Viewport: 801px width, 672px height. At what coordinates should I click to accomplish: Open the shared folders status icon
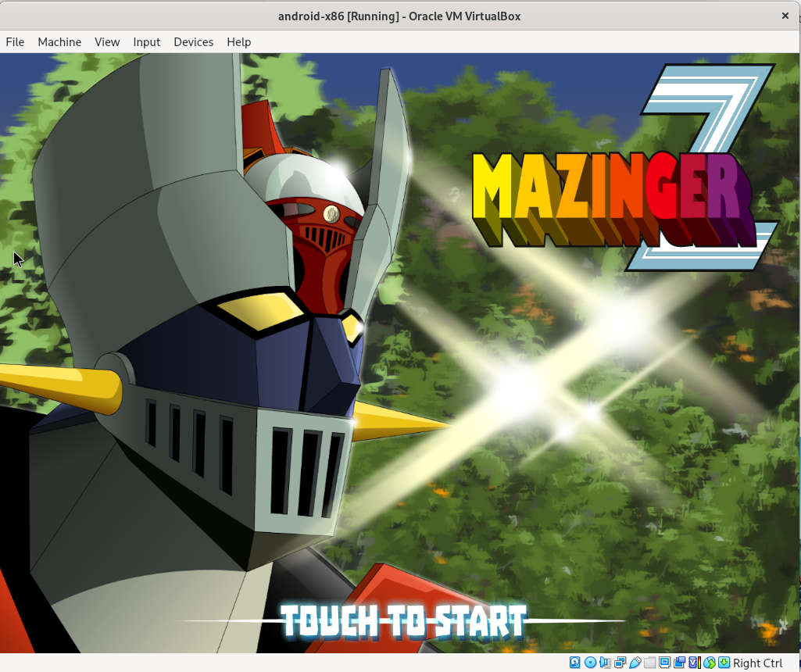[x=649, y=663]
